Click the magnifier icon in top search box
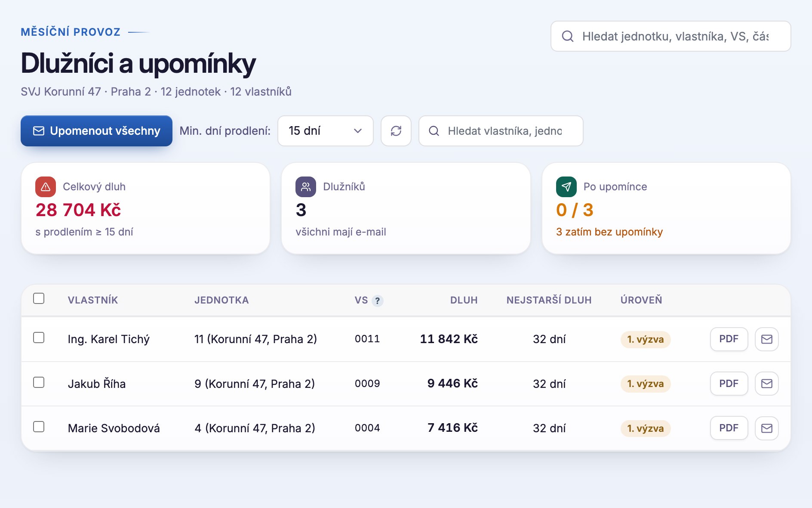The image size is (812, 508). [x=568, y=36]
